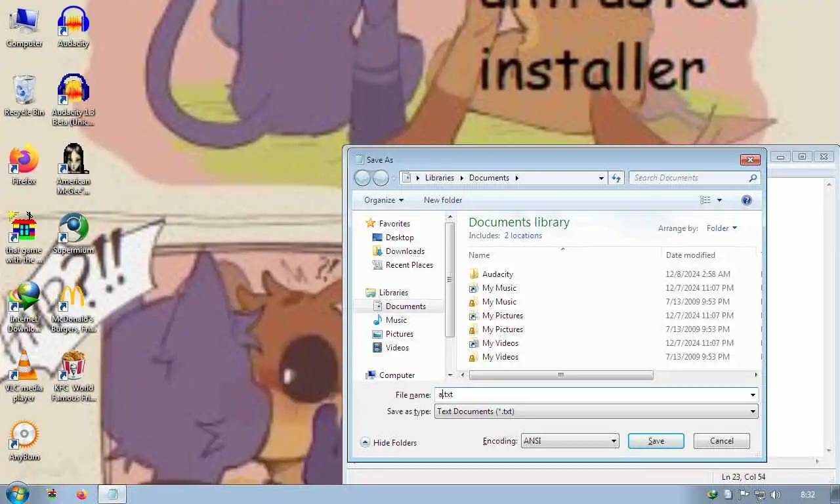Open the Arrange by Folder dropdown
Image resolution: width=840 pixels, height=504 pixels.
[721, 228]
